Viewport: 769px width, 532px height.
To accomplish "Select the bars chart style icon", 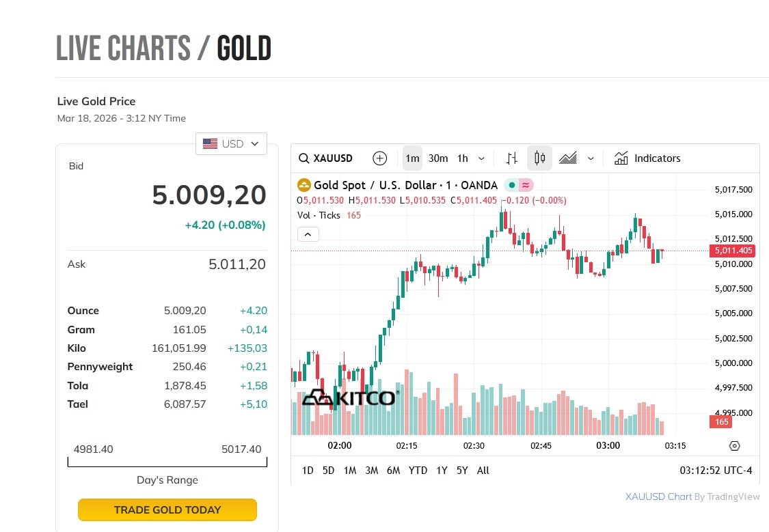I will [x=512, y=158].
